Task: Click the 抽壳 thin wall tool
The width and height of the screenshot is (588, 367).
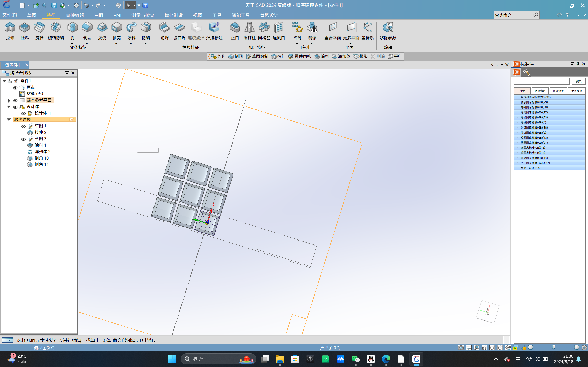Action: coord(117,31)
